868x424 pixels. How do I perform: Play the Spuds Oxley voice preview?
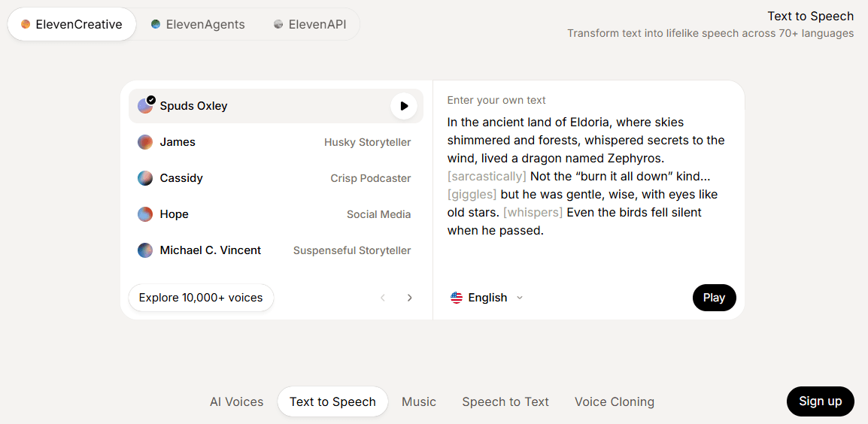404,106
